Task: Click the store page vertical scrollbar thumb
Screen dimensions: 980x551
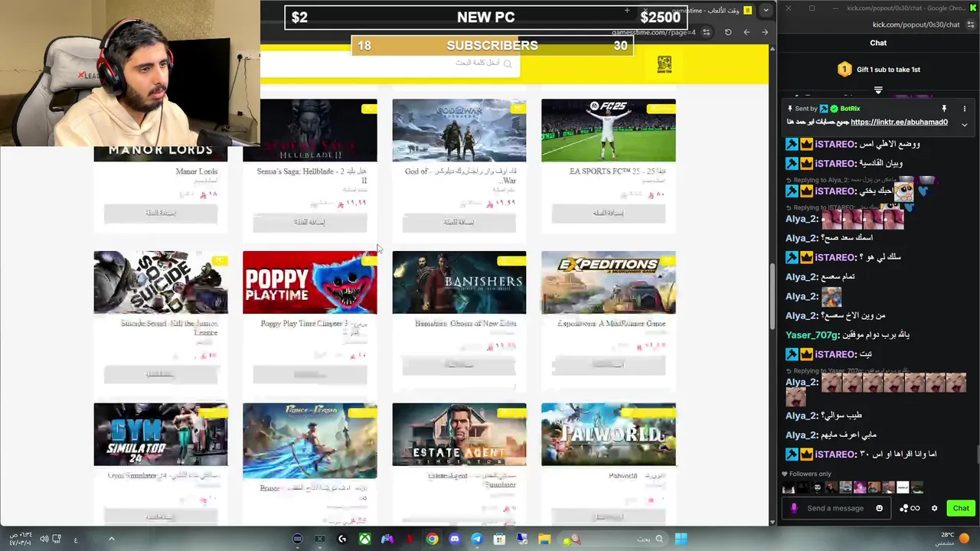Action: coord(772,297)
